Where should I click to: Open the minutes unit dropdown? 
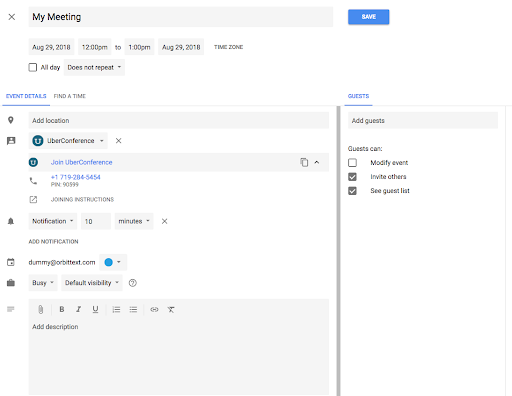[x=134, y=221]
